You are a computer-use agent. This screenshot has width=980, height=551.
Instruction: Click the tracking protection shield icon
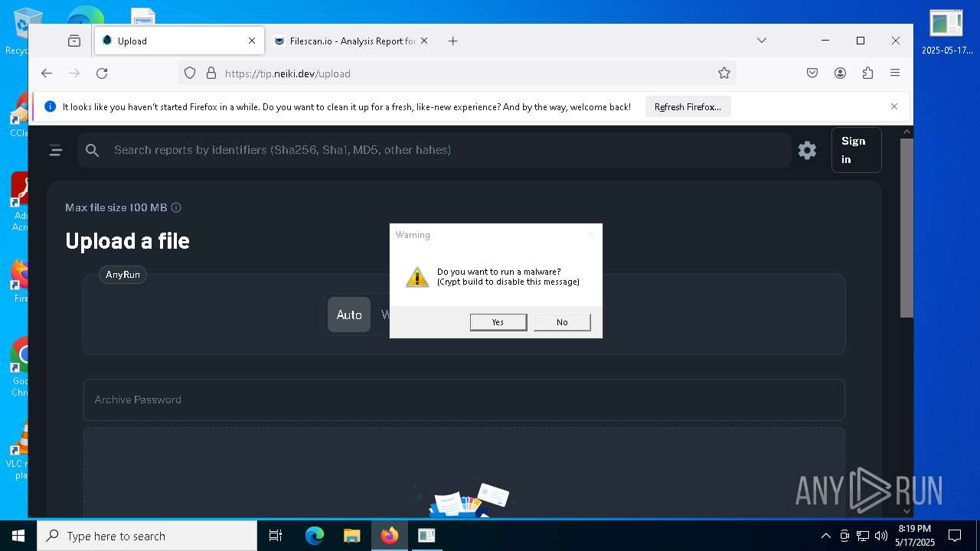pyautogui.click(x=190, y=73)
